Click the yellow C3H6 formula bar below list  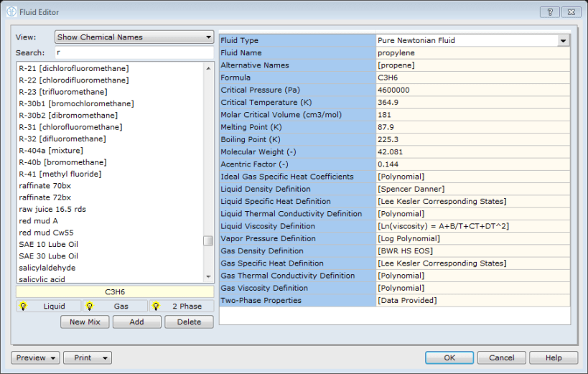[x=115, y=292]
